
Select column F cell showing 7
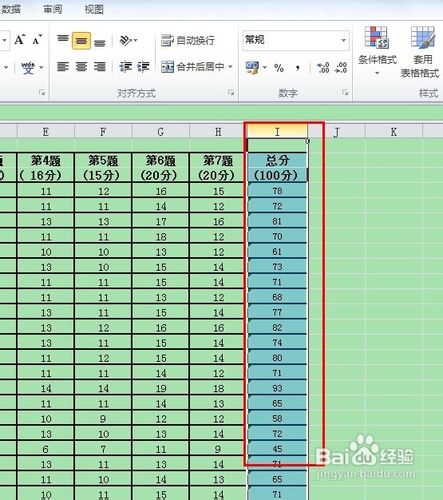pyautogui.click(x=103, y=449)
